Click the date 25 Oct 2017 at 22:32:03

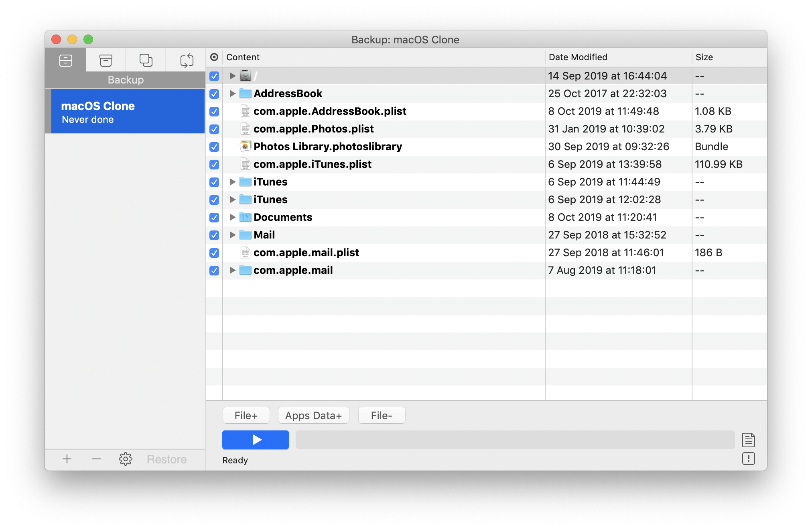(607, 94)
